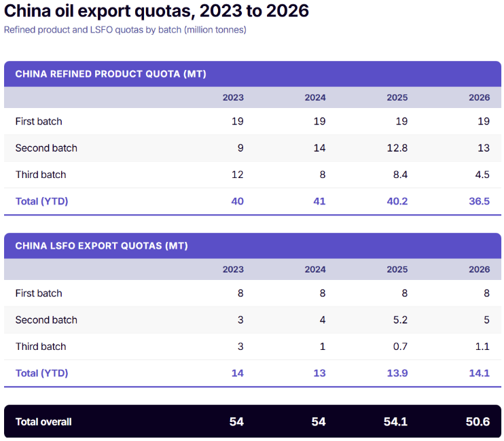Image resolution: width=504 pixels, height=441 pixels.
Task: Click the 2023 column header in LSFO table
Action: click(233, 269)
